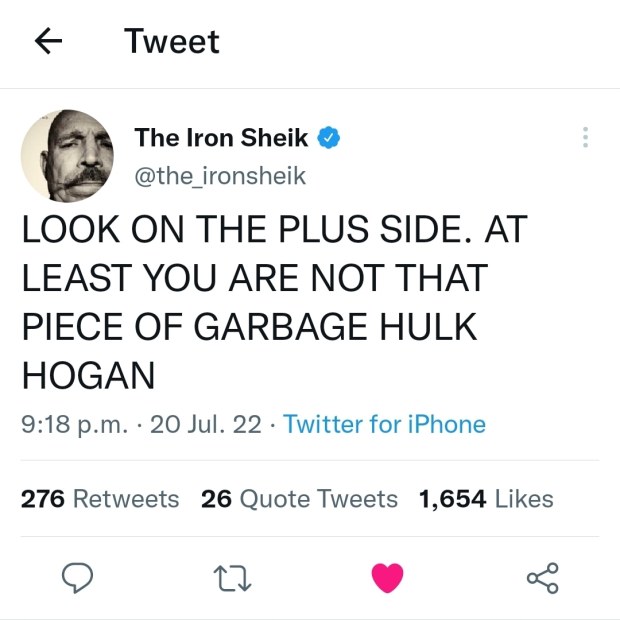Go back using the left arrow
The width and height of the screenshot is (620, 620).
coord(49,41)
